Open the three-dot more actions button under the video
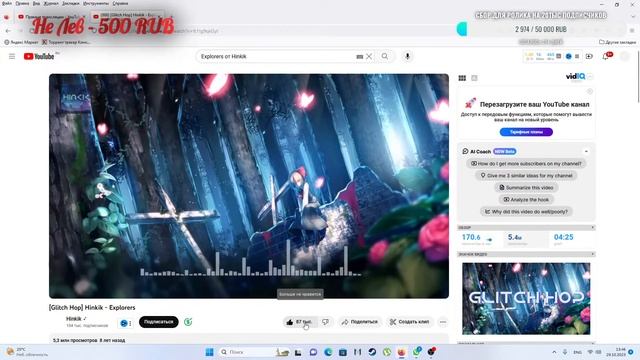640x360 pixels. [443, 322]
